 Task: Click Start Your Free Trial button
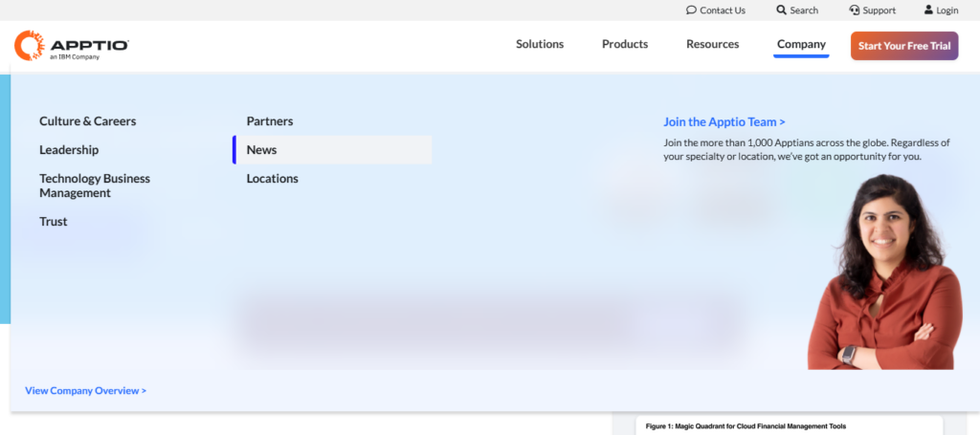(904, 46)
